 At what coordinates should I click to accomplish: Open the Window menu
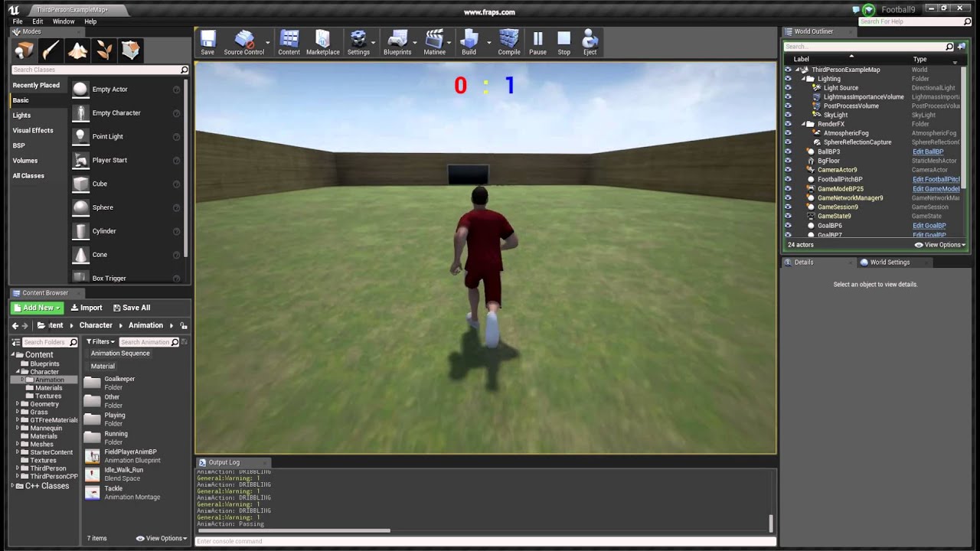(64, 21)
